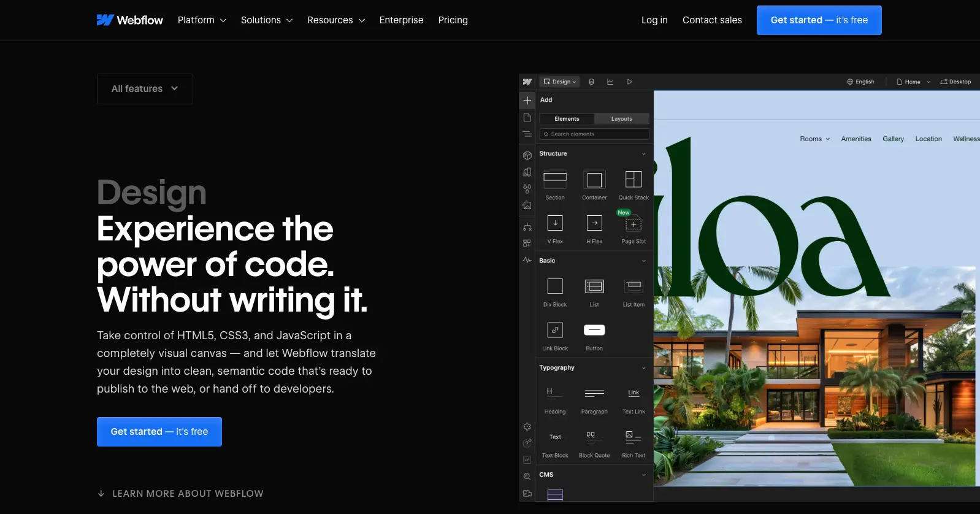This screenshot has width=980, height=514.
Task: Collapse the CMS section
Action: tap(643, 475)
